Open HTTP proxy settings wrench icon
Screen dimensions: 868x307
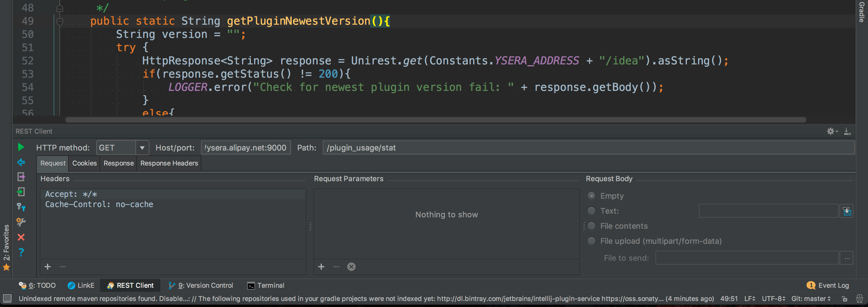pos(21,222)
